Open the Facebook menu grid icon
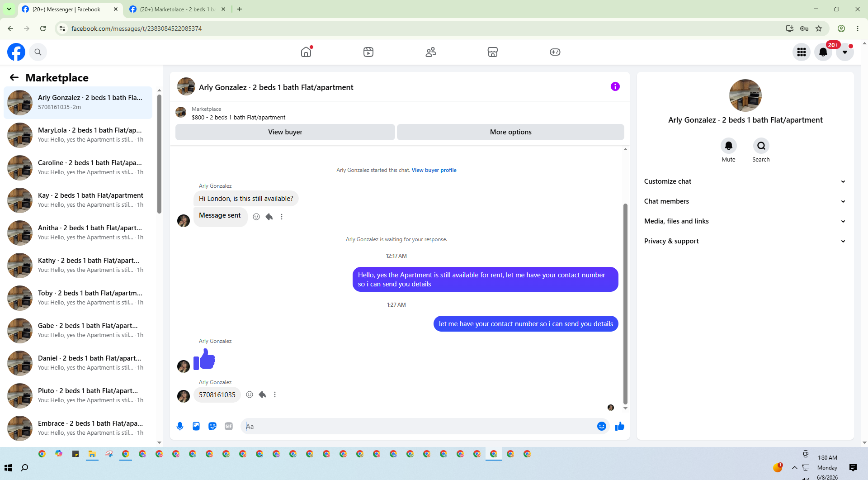Viewport: 868px width, 480px height. tap(802, 52)
